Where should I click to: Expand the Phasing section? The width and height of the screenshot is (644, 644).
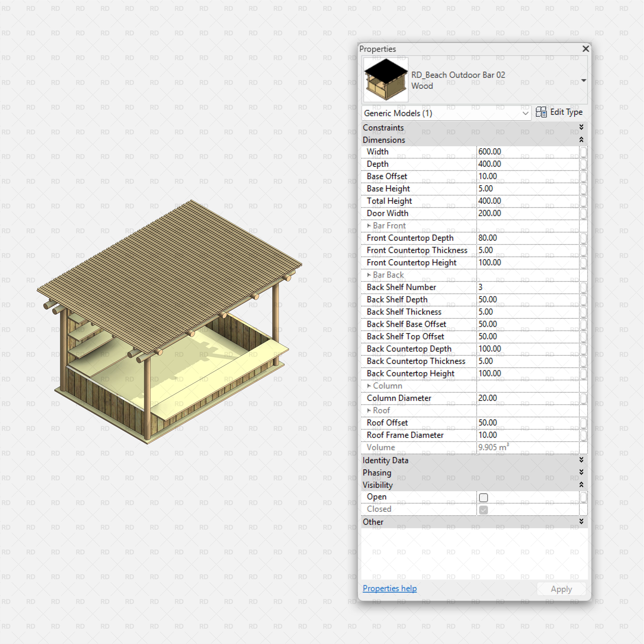pyautogui.click(x=581, y=472)
